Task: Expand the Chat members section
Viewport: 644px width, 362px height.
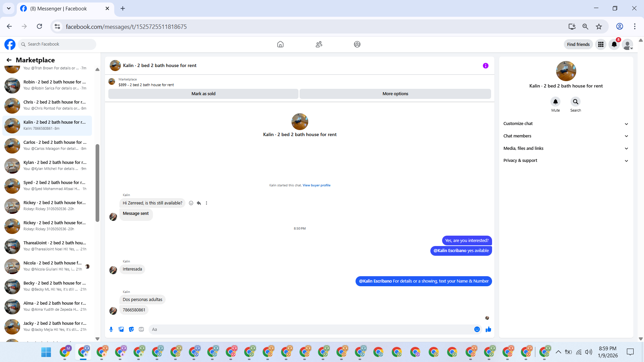Action: click(x=566, y=136)
